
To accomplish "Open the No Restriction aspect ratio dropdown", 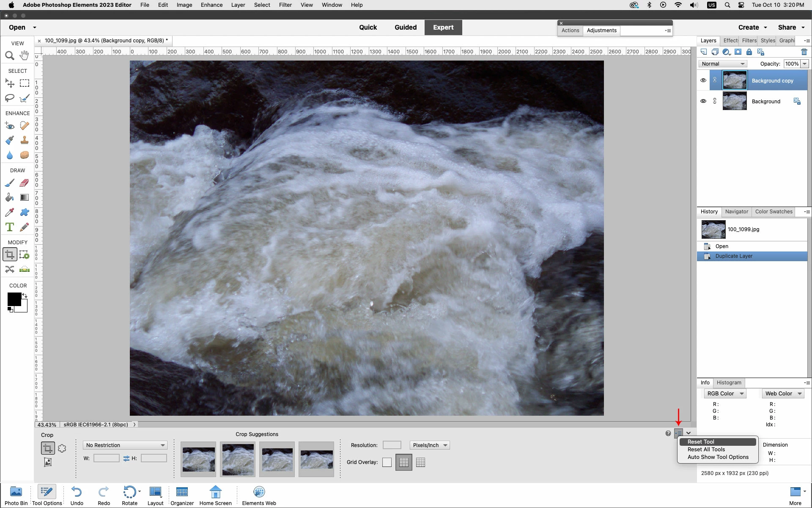I will click(x=125, y=445).
